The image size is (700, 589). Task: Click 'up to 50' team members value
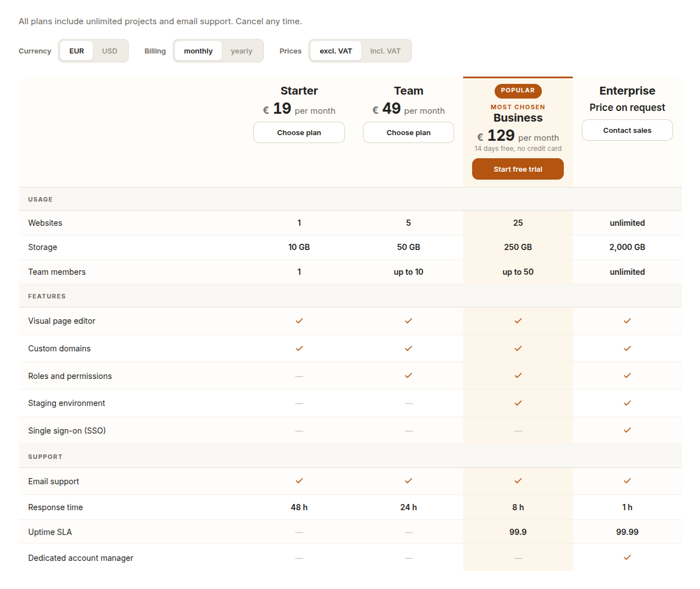point(518,272)
